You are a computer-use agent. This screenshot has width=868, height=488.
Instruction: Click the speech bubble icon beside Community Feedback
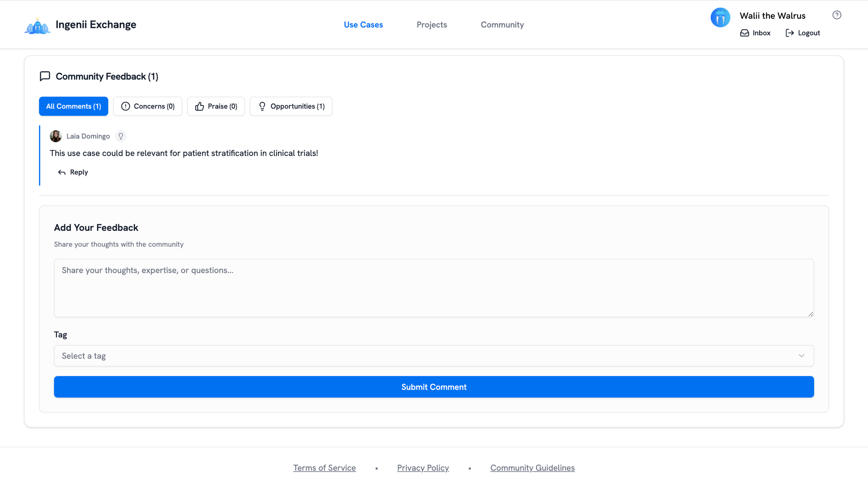point(45,76)
